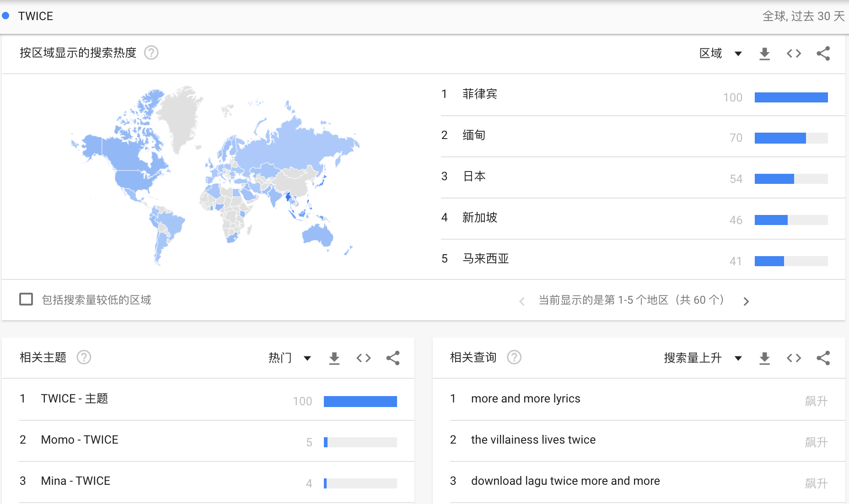Open help icon beside 相关查询
This screenshot has height=504, width=849.
click(x=514, y=357)
